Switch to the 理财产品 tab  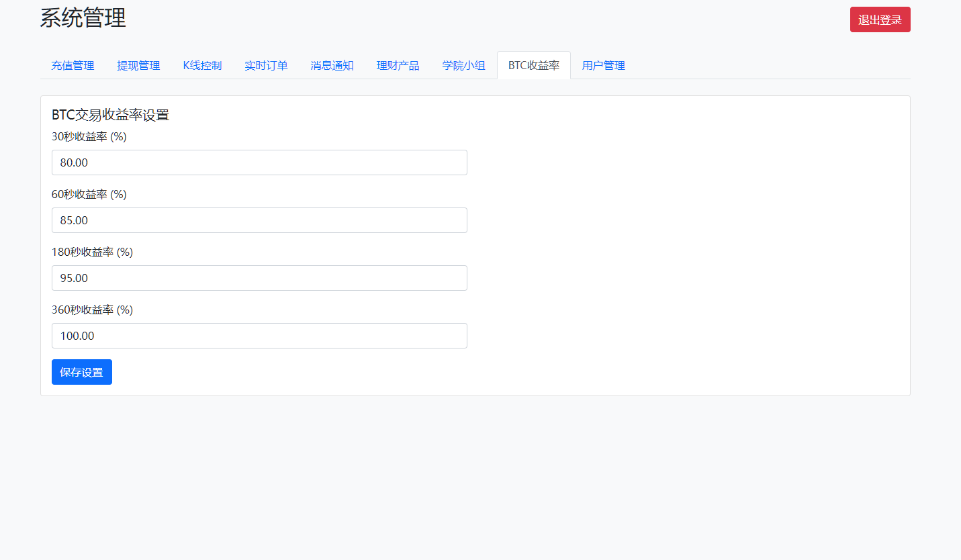[x=398, y=65]
